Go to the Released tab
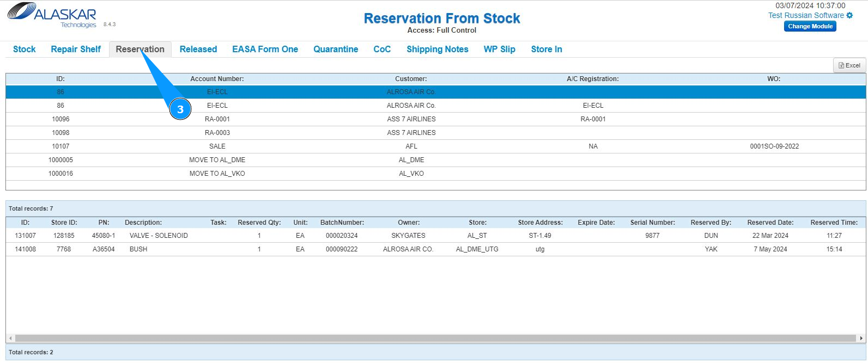Screen dimensions: 868x363 (x=198, y=49)
